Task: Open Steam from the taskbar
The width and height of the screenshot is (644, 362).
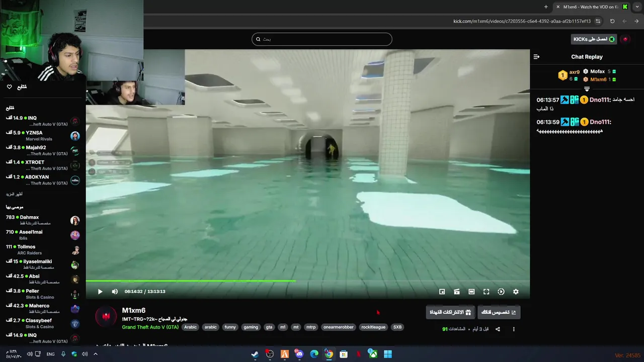Action: [x=255, y=354]
